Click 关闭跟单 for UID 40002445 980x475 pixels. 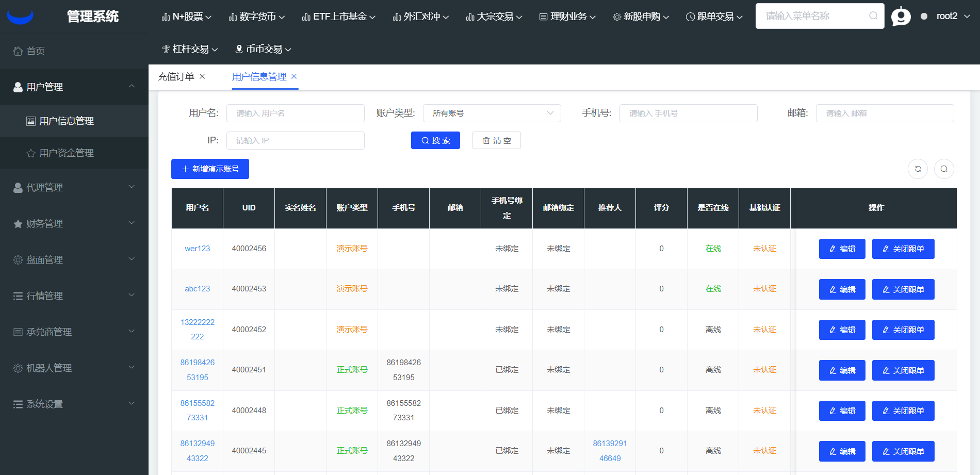[903, 451]
